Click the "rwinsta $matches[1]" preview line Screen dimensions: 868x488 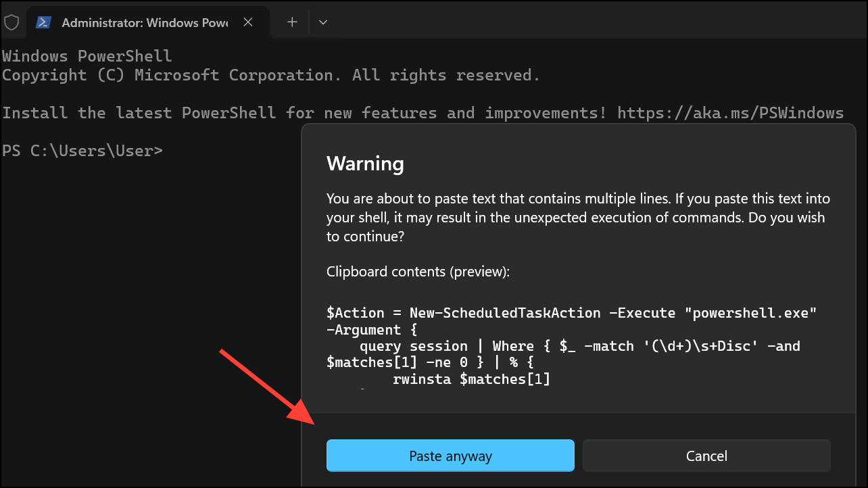tap(472, 379)
